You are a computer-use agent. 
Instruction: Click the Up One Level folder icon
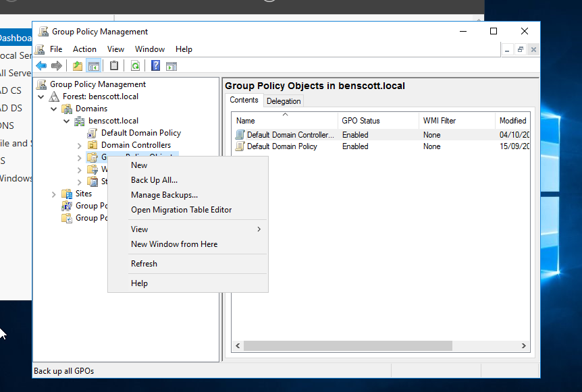pyautogui.click(x=77, y=66)
